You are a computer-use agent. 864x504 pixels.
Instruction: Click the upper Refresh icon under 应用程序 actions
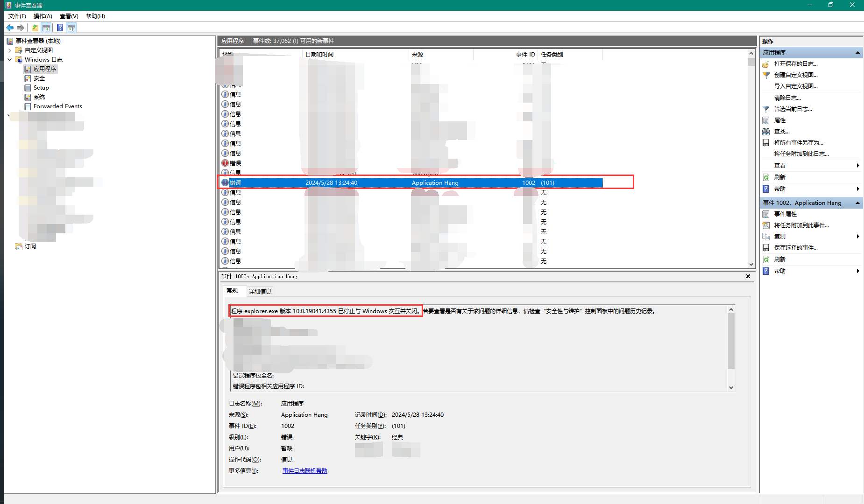pyautogui.click(x=766, y=177)
